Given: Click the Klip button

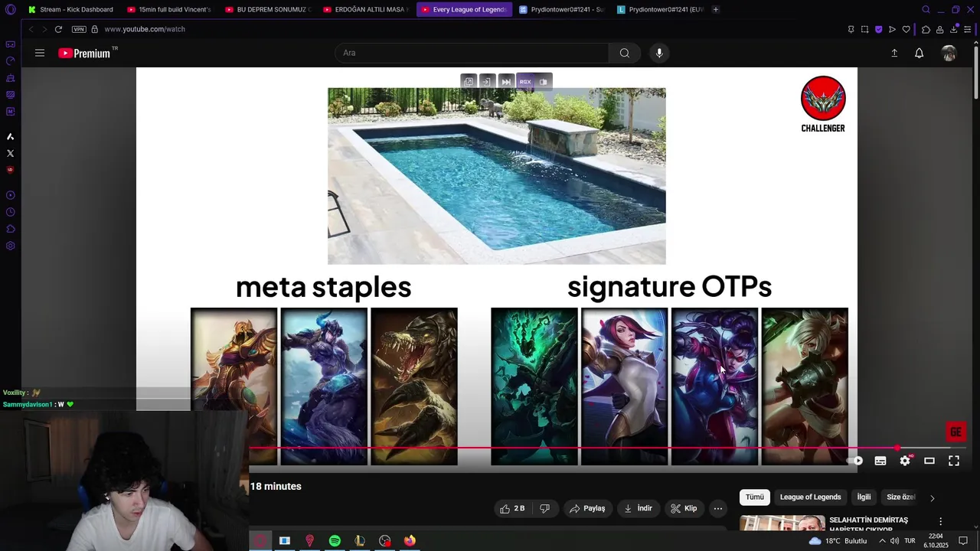Looking at the screenshot, I should click(684, 508).
